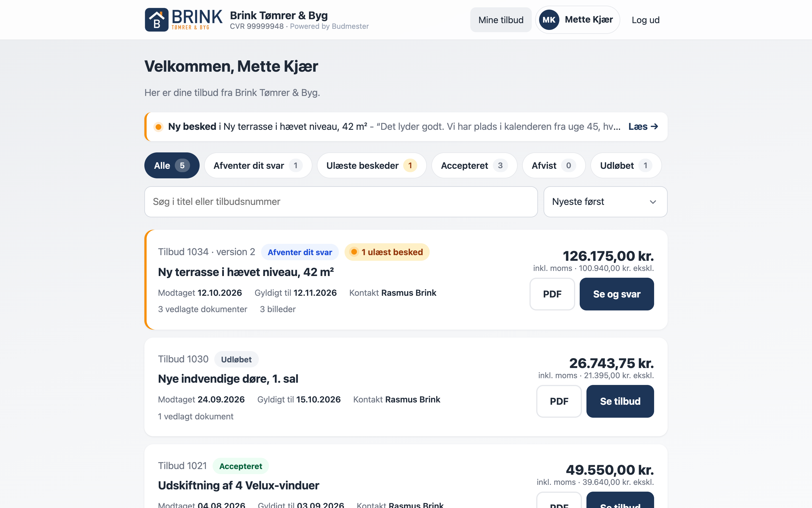Click the Læs arrow link in notification
Image resolution: width=812 pixels, height=508 pixels.
point(643,127)
